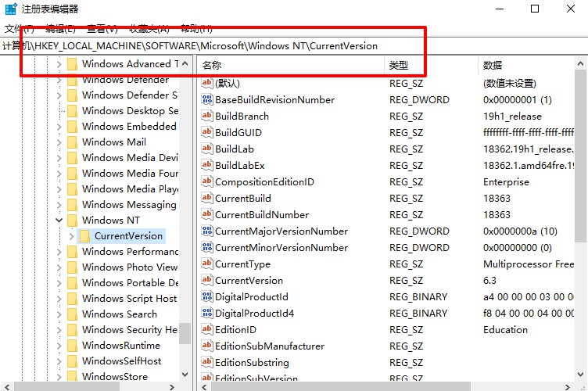Viewport: 588px width, 391px height.
Task: Click the string icon for EditionSubstring
Action: [207, 362]
